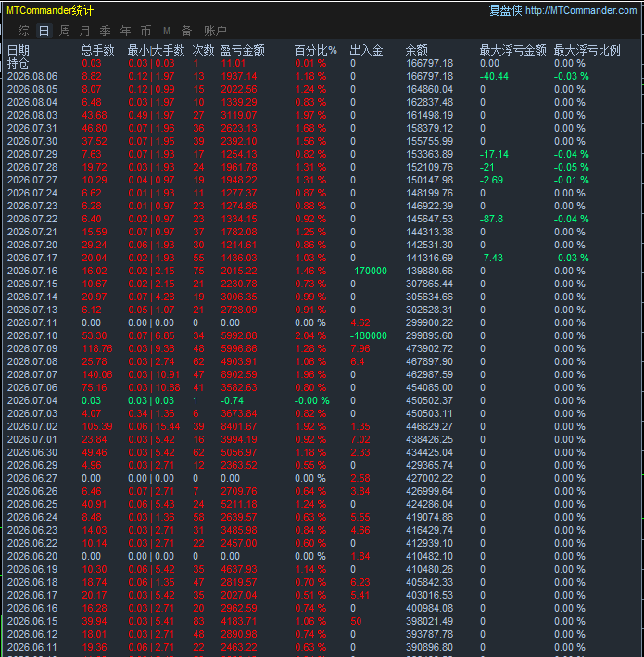Viewport: 644px width, 657px height.
Task: Switch to the 年 yearly tab
Action: 126,31
